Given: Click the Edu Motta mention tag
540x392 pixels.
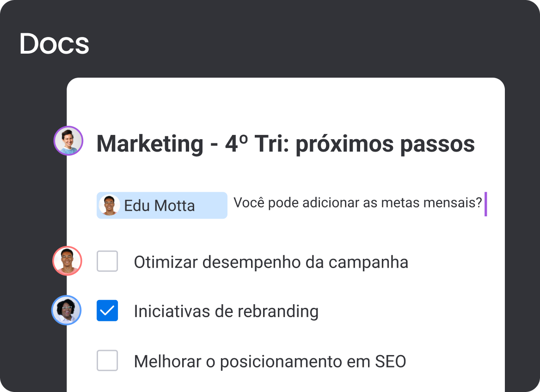Looking at the screenshot, I should tap(162, 205).
